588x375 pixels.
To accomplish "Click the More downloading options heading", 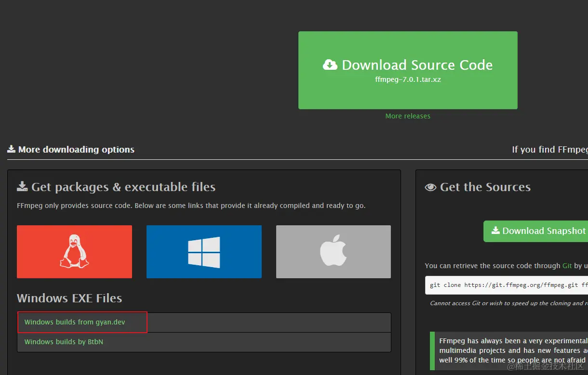I will click(x=71, y=150).
